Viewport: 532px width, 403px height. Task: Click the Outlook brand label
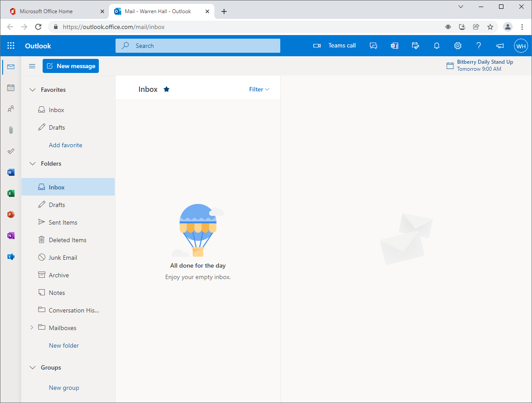38,46
